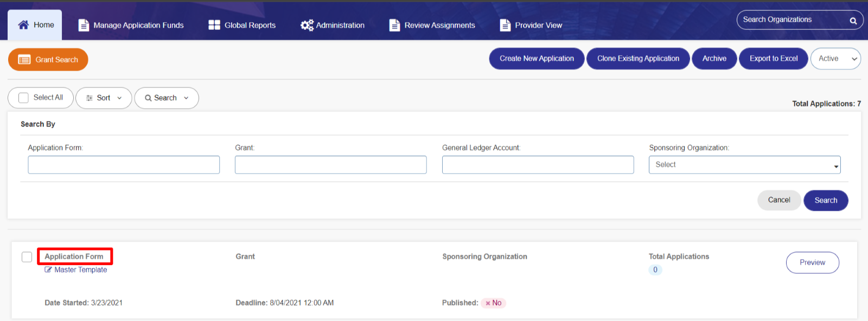Expand the Search filter dropdown

pyautogui.click(x=167, y=98)
